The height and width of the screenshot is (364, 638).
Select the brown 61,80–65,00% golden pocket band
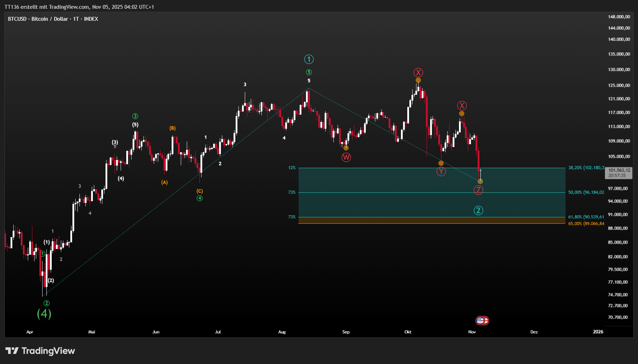click(x=432, y=220)
